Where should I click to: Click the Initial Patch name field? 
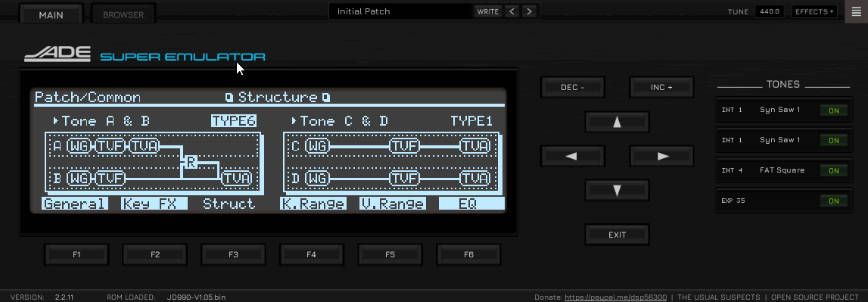pos(401,11)
